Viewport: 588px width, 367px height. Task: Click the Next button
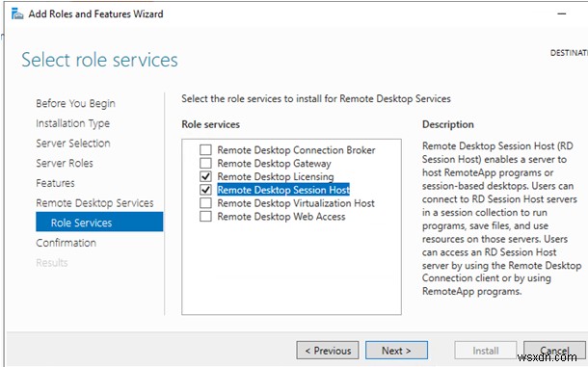[x=396, y=351]
